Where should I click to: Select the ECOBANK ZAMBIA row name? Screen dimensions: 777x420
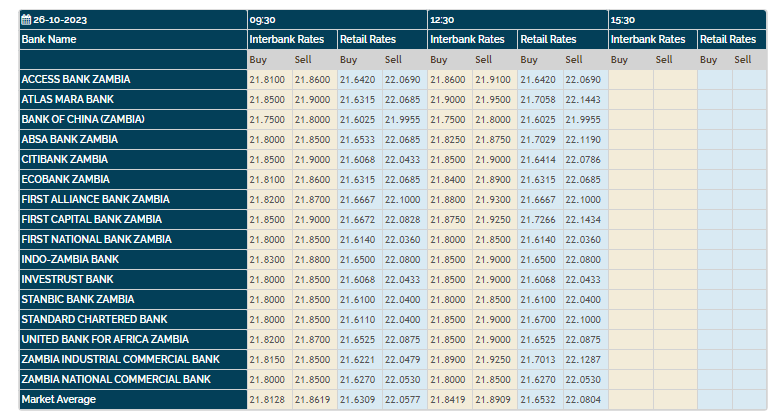(x=65, y=179)
